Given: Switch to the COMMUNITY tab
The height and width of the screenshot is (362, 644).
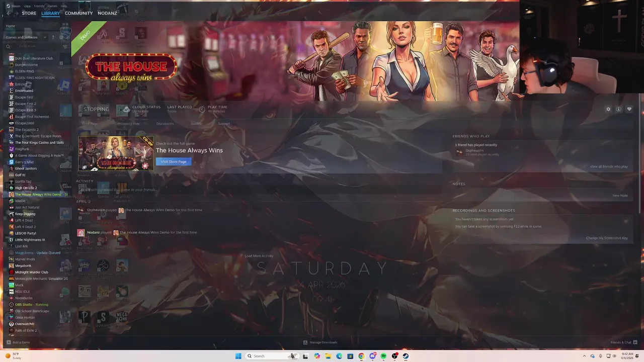Looking at the screenshot, I should coord(78,13).
